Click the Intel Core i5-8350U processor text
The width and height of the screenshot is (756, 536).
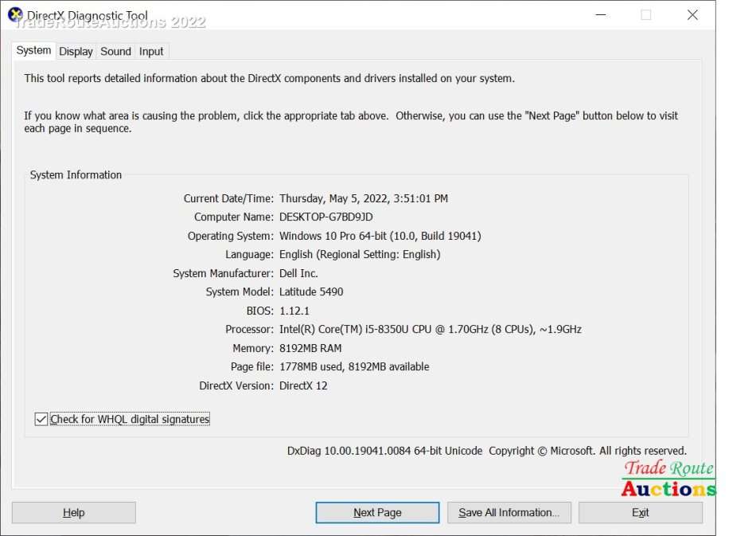coord(430,329)
